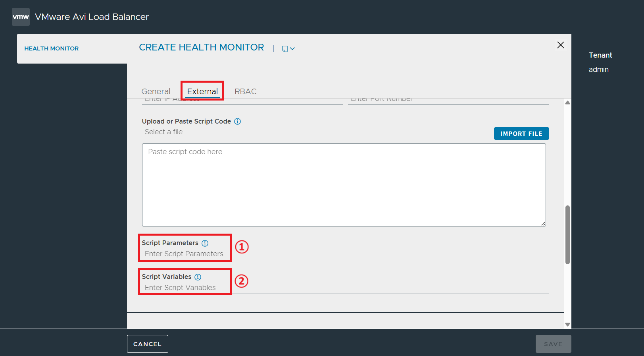Expand the dropdown next to Create Health Monitor title
644x356 pixels.
click(288, 48)
